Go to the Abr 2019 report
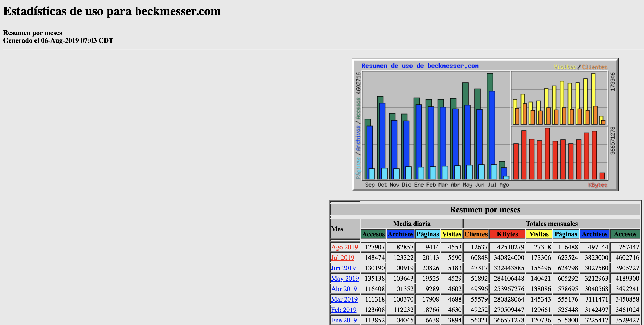644x325 pixels. click(x=344, y=289)
